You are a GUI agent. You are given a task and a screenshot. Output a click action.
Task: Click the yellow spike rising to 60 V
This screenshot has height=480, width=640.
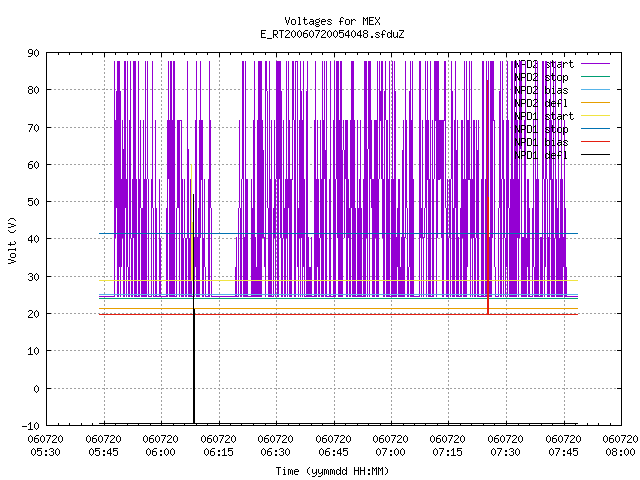[x=191, y=222]
